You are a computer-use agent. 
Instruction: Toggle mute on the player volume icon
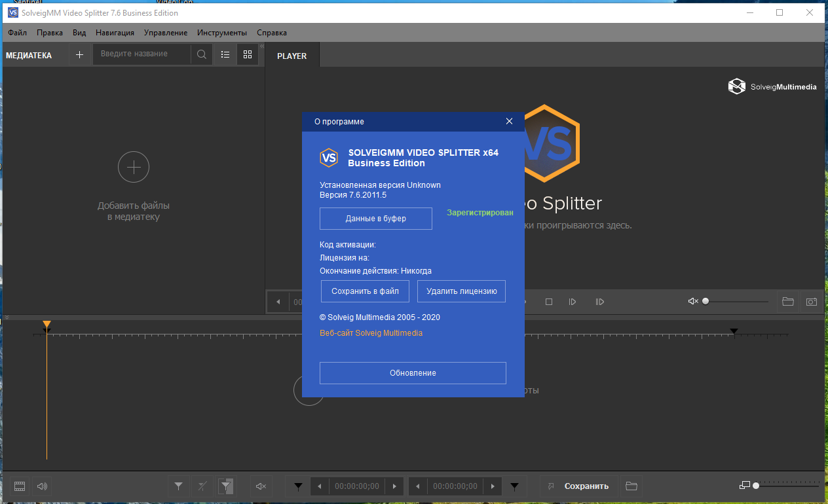[x=693, y=302]
